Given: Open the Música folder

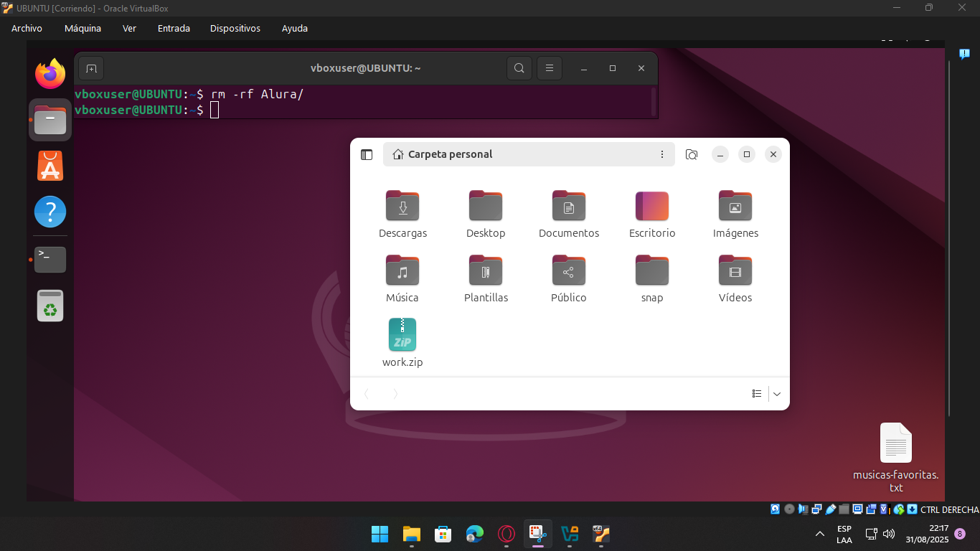Looking at the screenshot, I should pyautogui.click(x=402, y=279).
